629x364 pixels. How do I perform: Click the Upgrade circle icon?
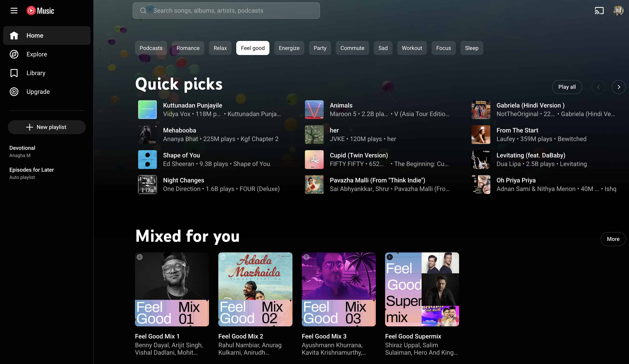(14, 91)
